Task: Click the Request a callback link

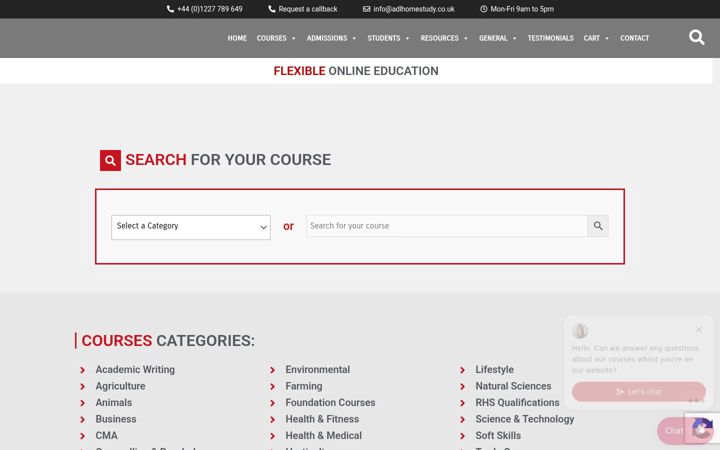Action: pyautogui.click(x=308, y=9)
